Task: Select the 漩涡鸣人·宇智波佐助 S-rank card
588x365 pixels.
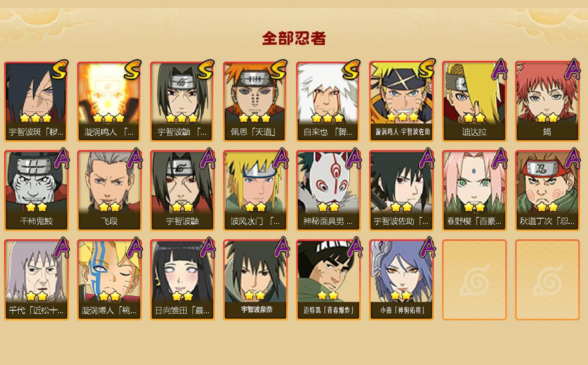Action: pyautogui.click(x=401, y=101)
